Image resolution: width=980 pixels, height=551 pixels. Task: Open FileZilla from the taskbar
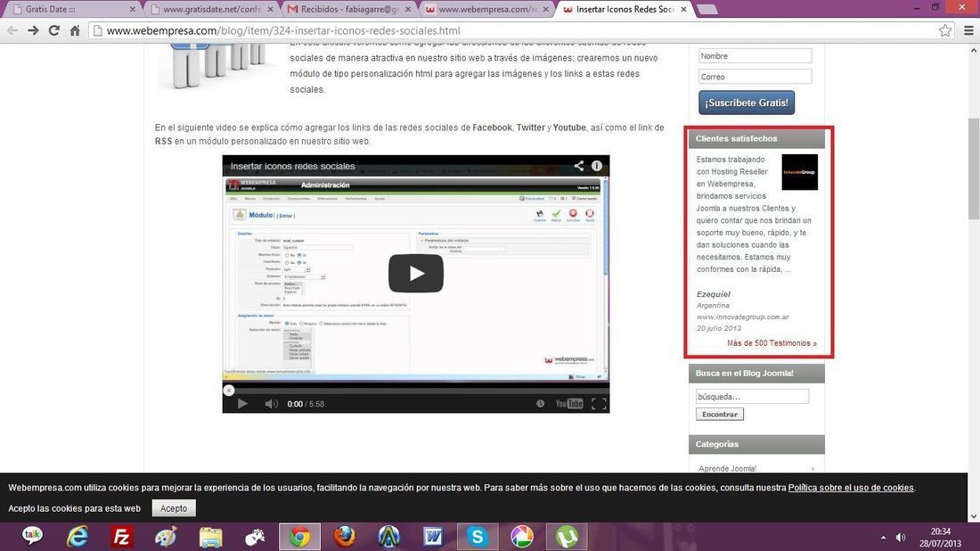[122, 537]
